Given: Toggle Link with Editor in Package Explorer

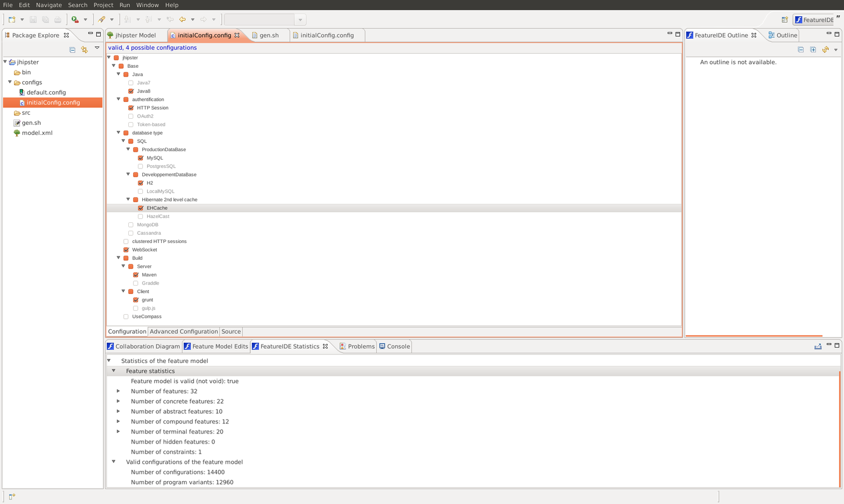Looking at the screenshot, I should click(85, 50).
